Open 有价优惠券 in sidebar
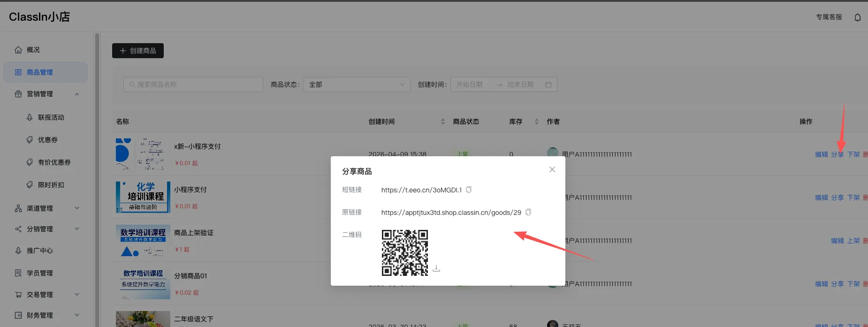The width and height of the screenshot is (868, 327). [x=54, y=162]
